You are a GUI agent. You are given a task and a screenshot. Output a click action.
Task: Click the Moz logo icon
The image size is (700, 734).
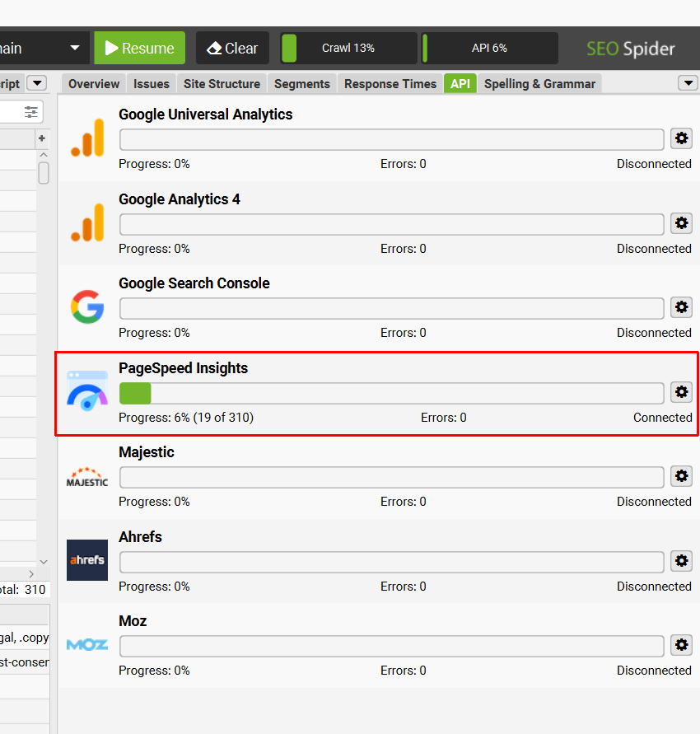point(87,644)
